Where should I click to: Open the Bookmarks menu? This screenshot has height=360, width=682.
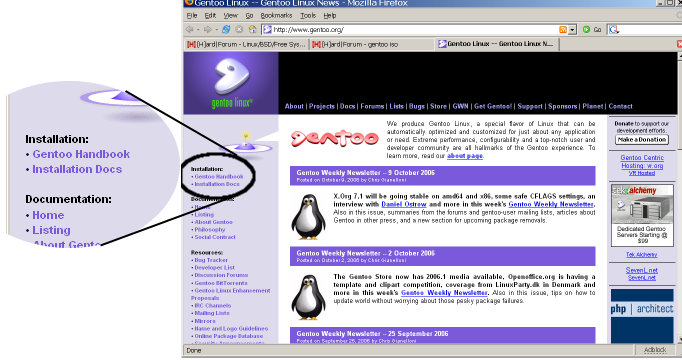click(276, 15)
